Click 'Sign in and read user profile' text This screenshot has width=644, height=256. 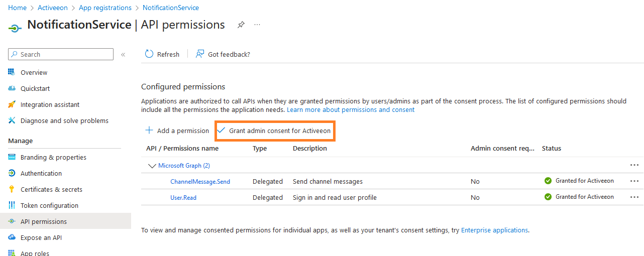click(x=335, y=197)
